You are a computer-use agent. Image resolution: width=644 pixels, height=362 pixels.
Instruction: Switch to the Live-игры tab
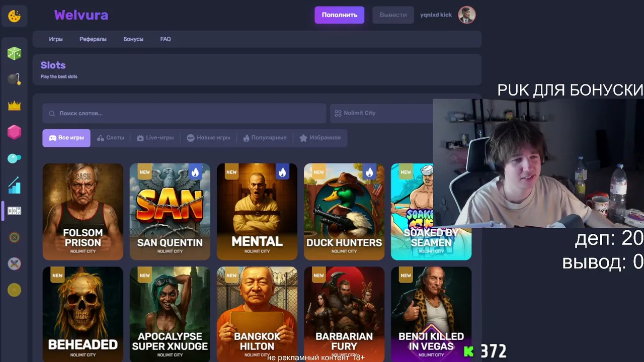[x=155, y=138]
